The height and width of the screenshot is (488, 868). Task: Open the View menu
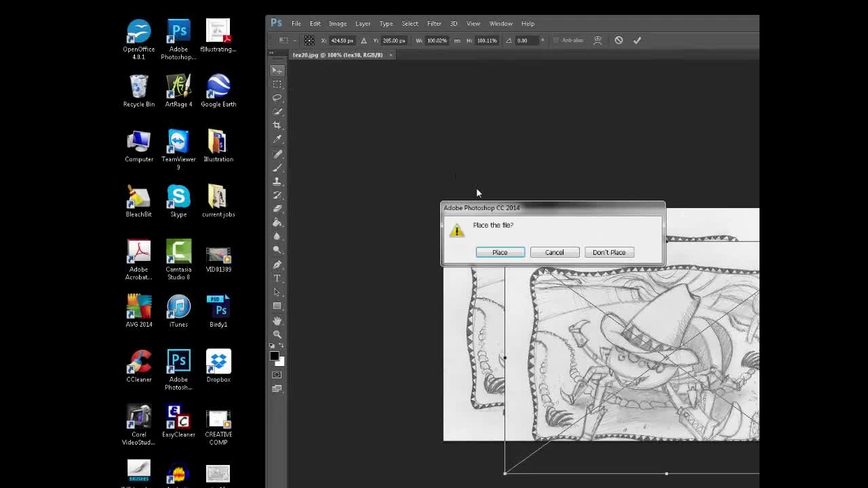point(473,23)
